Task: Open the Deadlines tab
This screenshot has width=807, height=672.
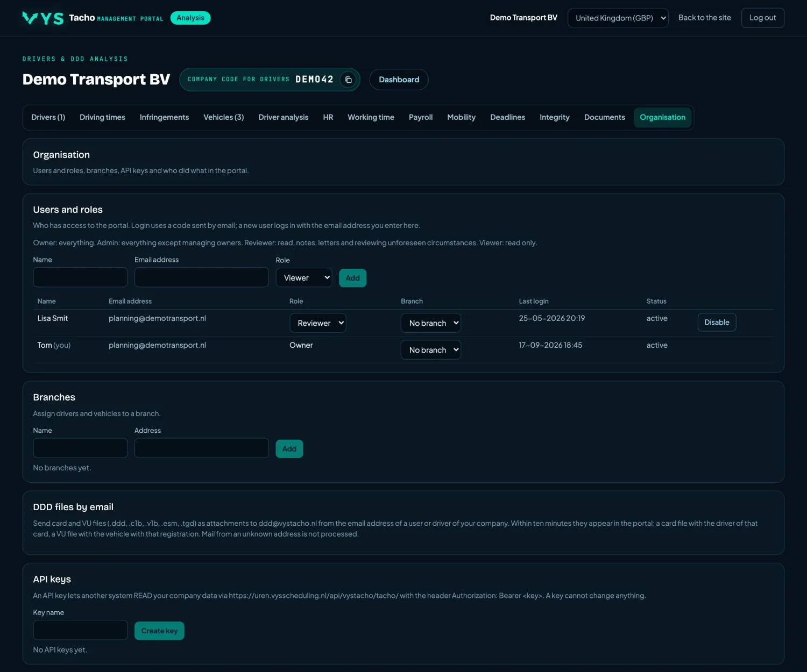Action: click(x=507, y=117)
